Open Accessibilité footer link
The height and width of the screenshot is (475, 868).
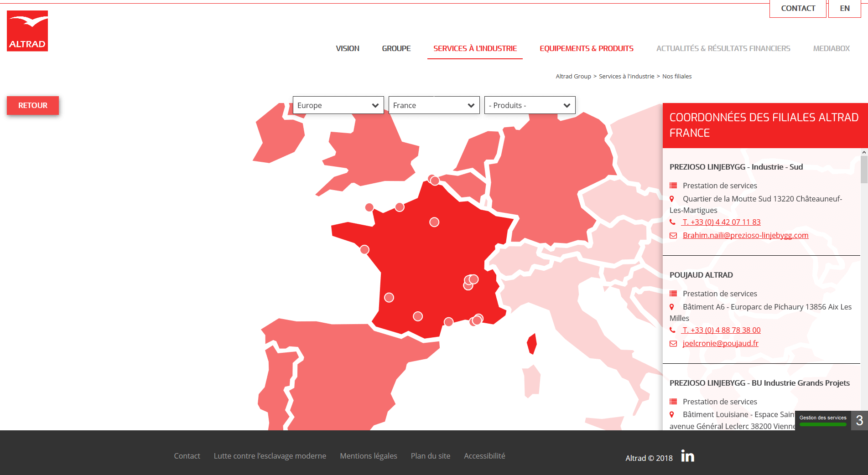coord(484,456)
